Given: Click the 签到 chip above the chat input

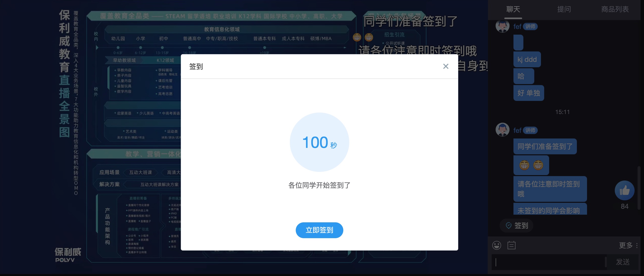Looking at the screenshot, I should click(516, 226).
